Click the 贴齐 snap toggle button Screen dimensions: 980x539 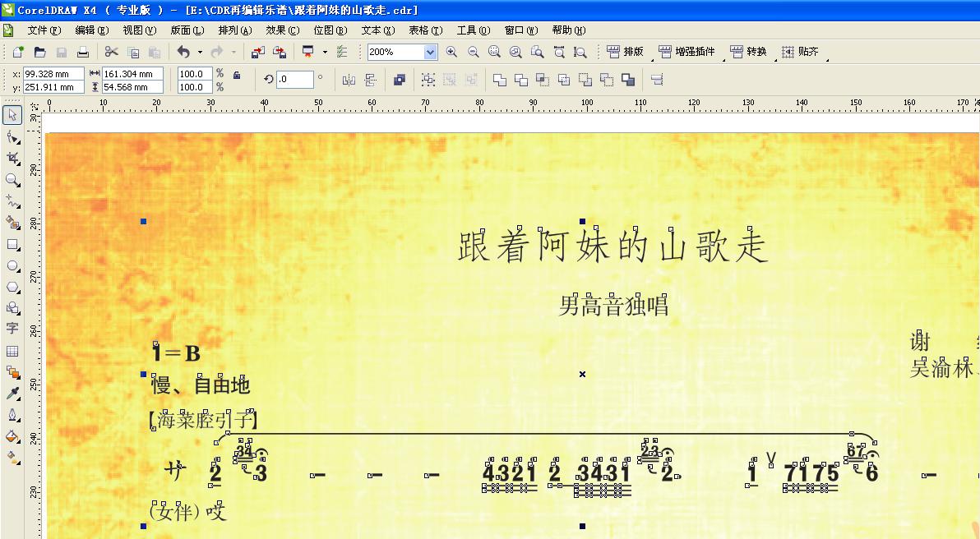click(798, 51)
